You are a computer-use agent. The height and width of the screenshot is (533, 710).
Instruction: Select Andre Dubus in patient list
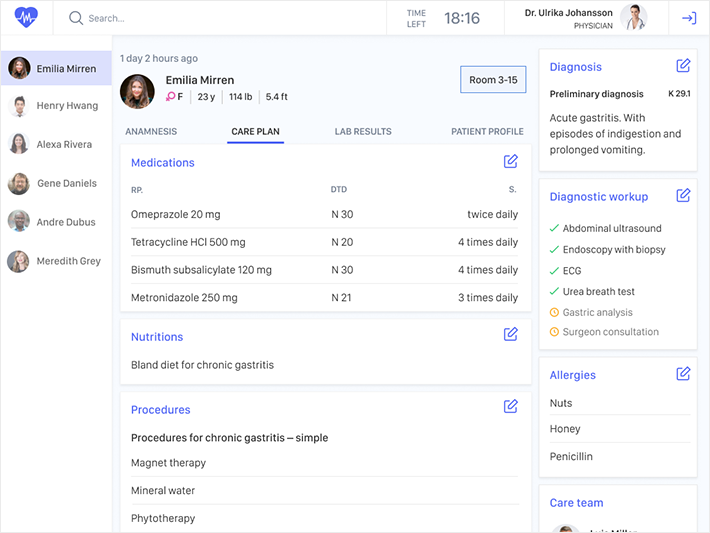click(56, 222)
